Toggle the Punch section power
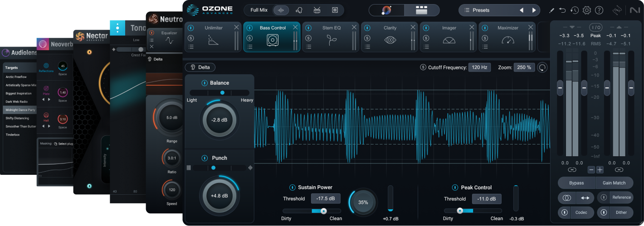This screenshot has height=226, width=644. (204, 158)
